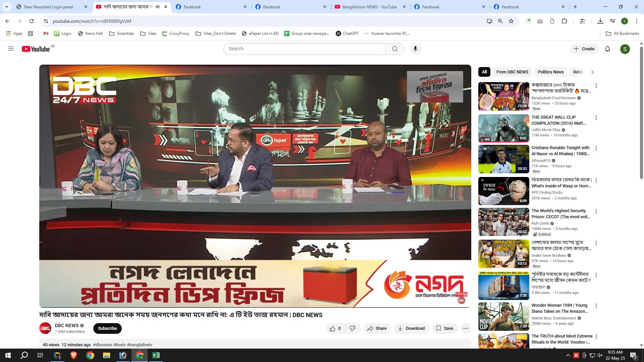Mute the playing YouTube tab's audio
The width and height of the screenshot is (644, 362).
point(158,7)
